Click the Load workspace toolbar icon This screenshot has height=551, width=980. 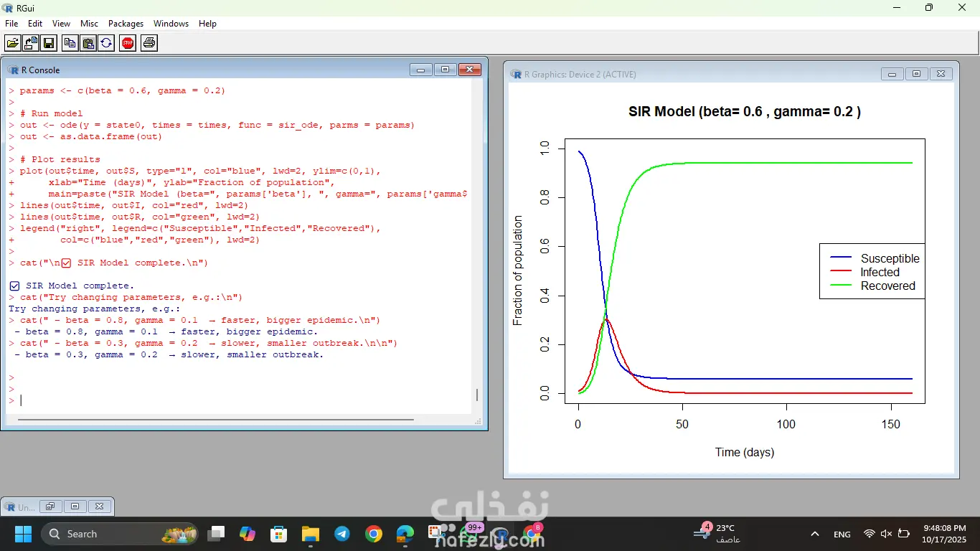coord(31,43)
